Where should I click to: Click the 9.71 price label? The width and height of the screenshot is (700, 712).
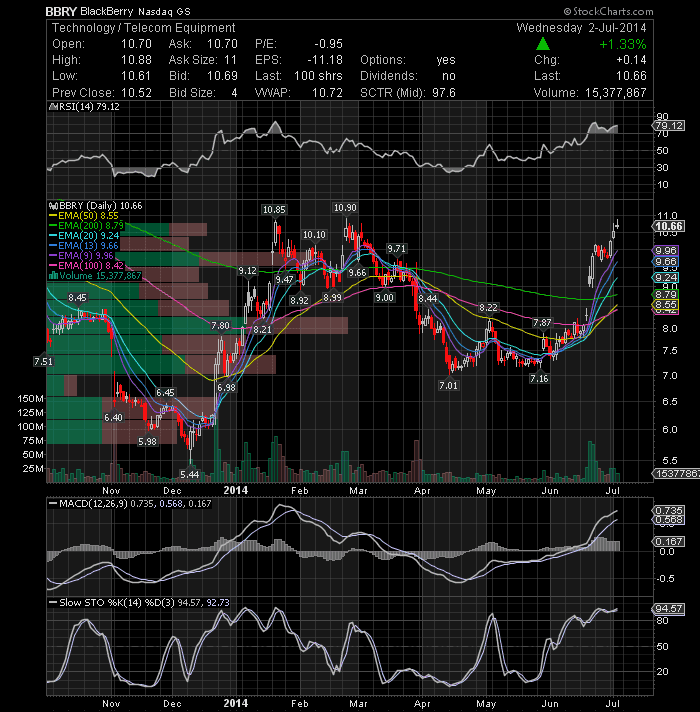click(x=396, y=249)
